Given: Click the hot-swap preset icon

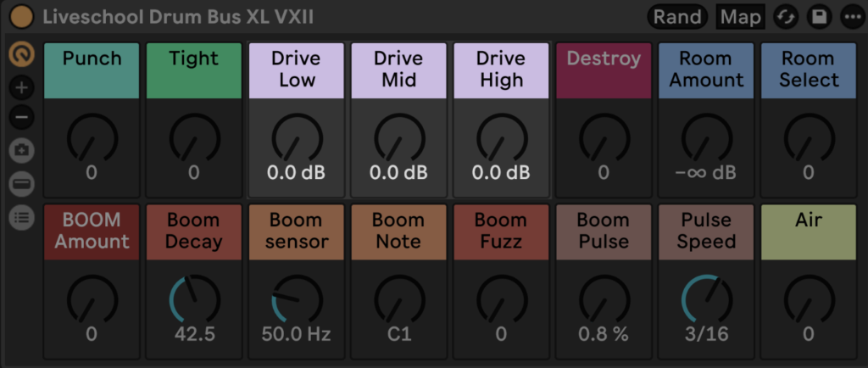Looking at the screenshot, I should [x=786, y=17].
